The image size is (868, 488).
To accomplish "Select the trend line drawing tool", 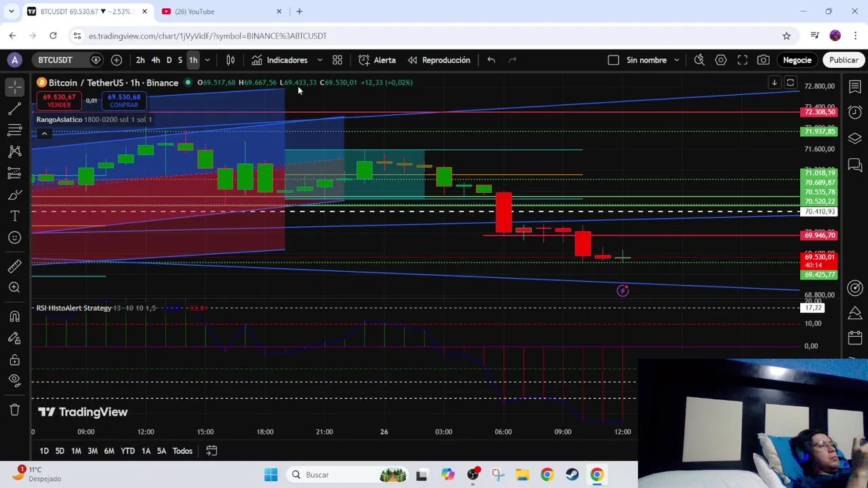I will [14, 108].
